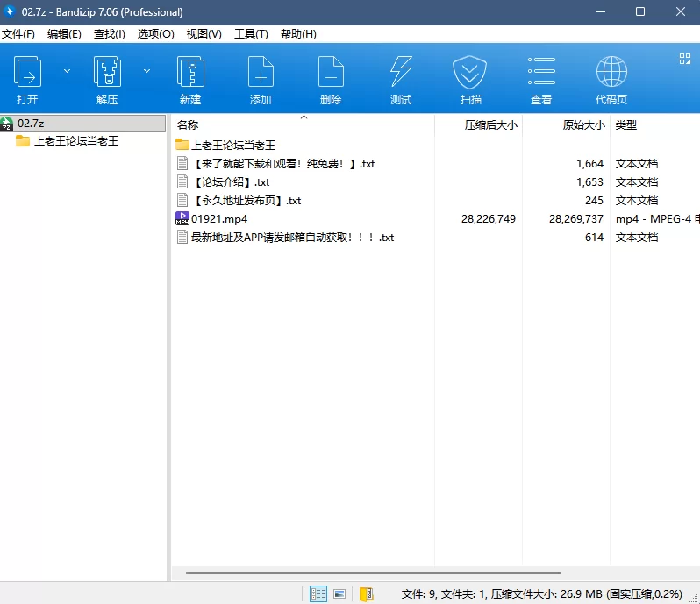Click the 扫描 (Scan) shield icon
This screenshot has height=604, width=700.
click(x=469, y=78)
